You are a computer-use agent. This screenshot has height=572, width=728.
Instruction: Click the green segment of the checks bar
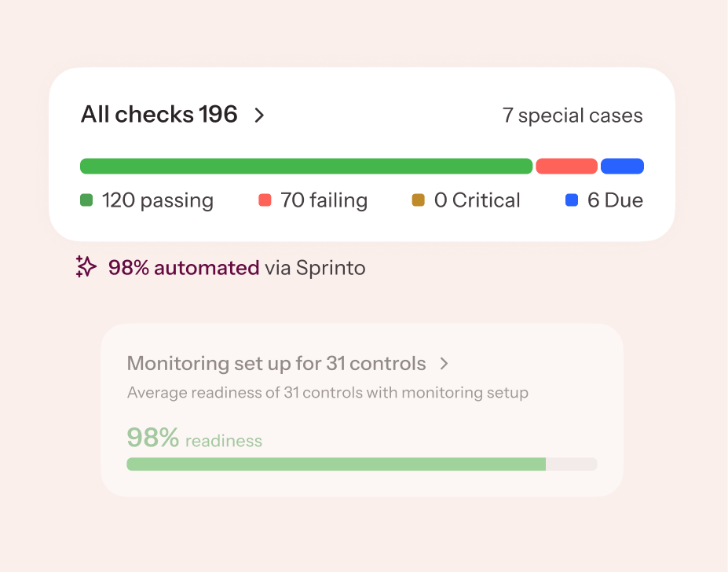click(x=306, y=166)
